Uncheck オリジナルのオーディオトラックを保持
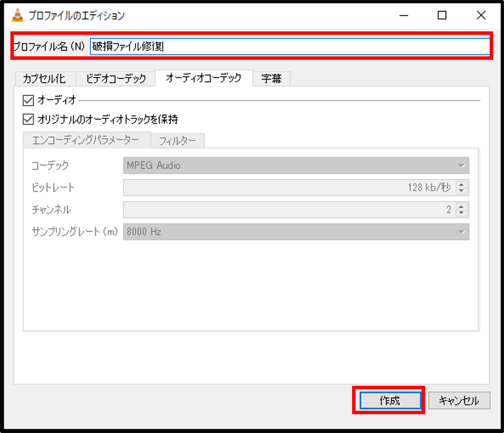504x433 pixels. click(x=28, y=119)
